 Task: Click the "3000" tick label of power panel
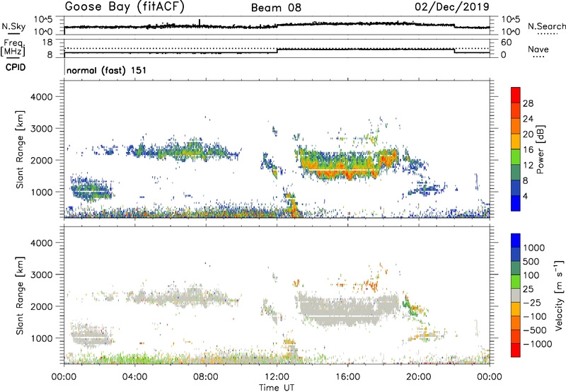(42, 129)
